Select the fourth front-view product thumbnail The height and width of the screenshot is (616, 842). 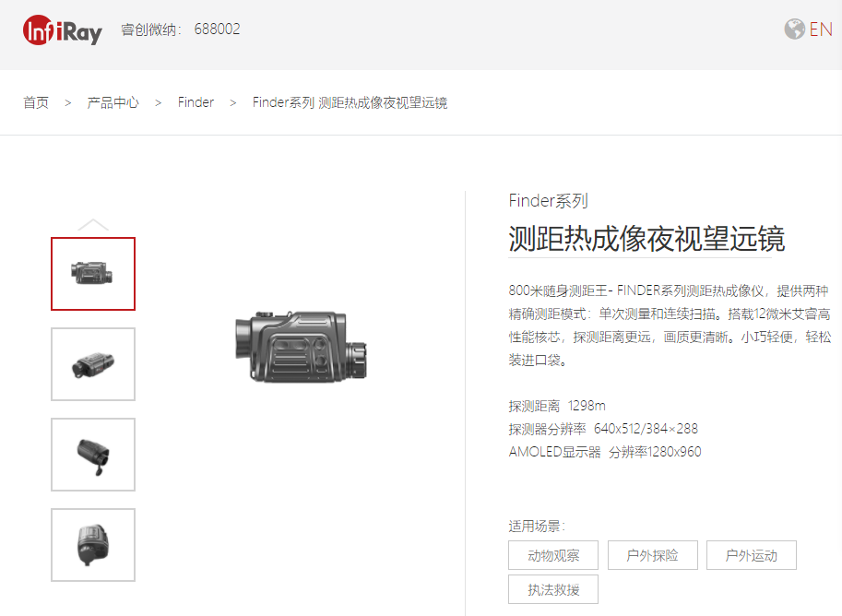pyautogui.click(x=93, y=545)
